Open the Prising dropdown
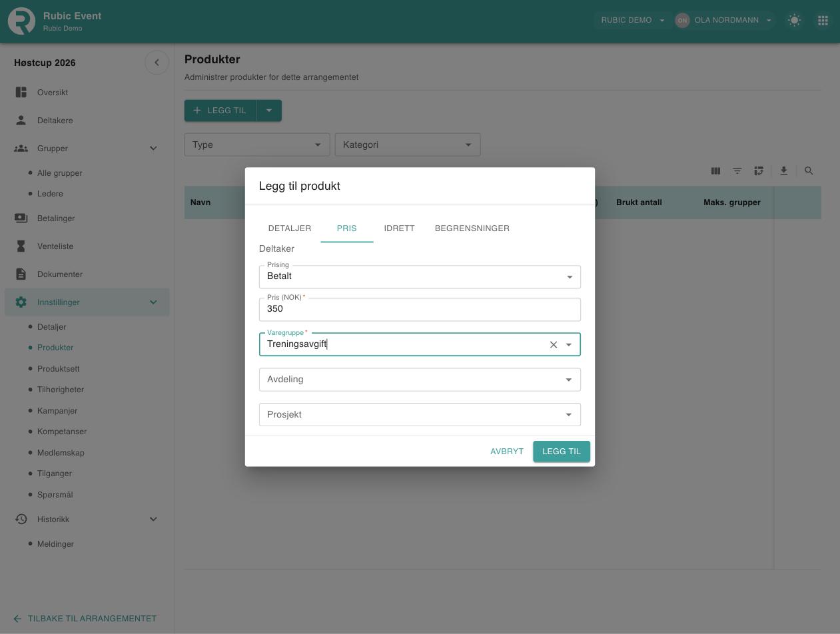The width and height of the screenshot is (840, 634). click(420, 277)
